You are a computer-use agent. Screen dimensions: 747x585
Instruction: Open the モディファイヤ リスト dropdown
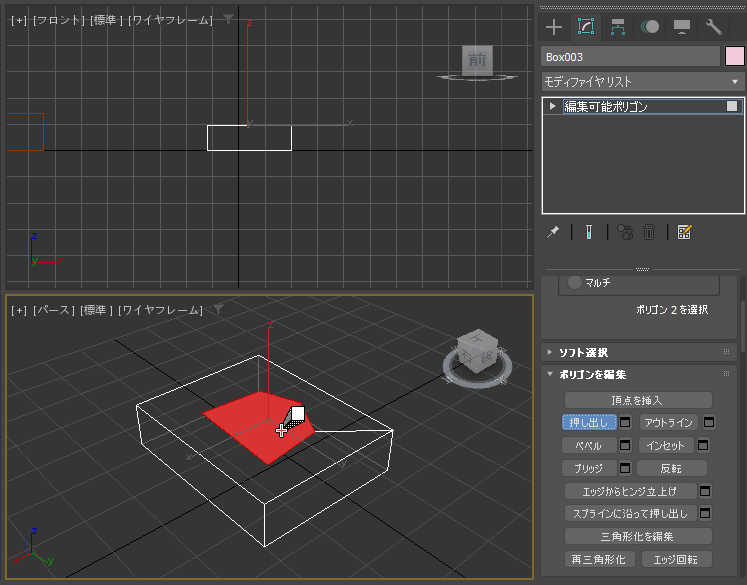643,82
